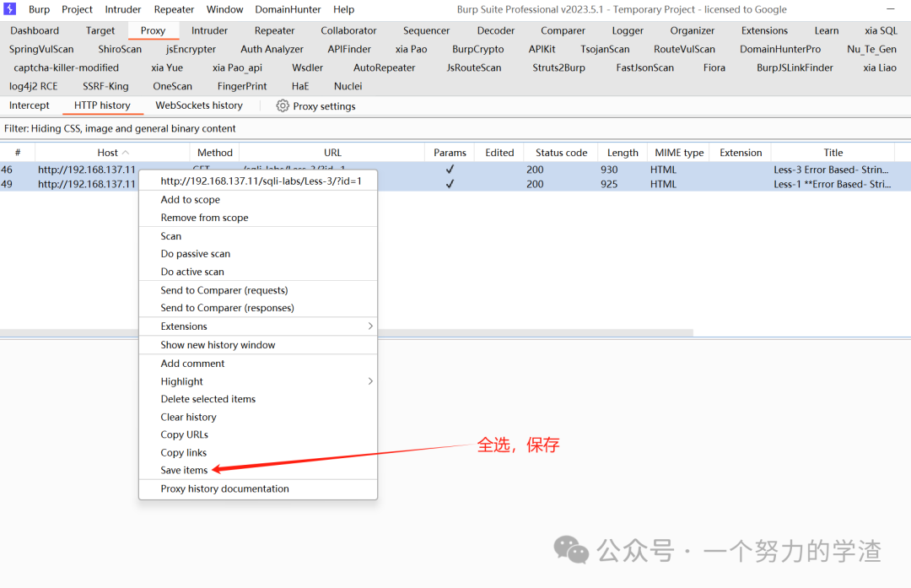
Task: Choose Send to Comparer (responses)
Action: (x=258, y=308)
